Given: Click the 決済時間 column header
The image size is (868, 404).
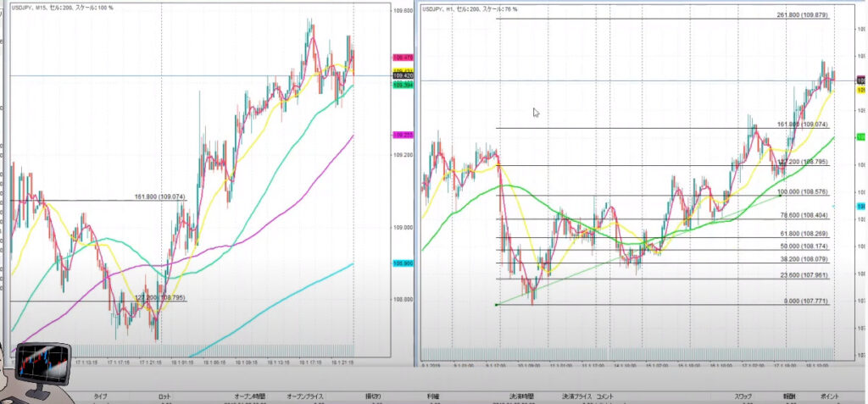Looking at the screenshot, I should 522,396.
